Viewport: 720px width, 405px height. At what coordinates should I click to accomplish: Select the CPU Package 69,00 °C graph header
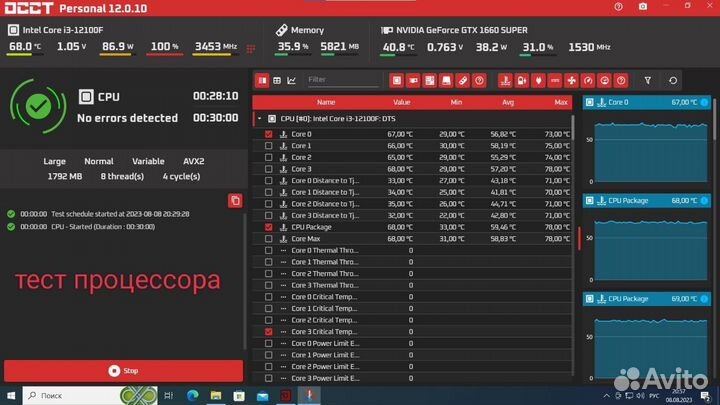[x=647, y=299]
